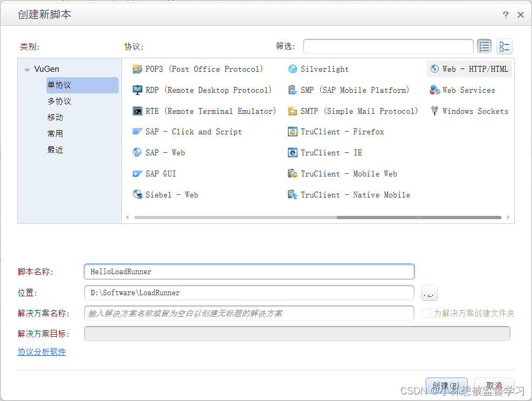Image resolution: width=532 pixels, height=401 pixels.
Task: Select the 单协议 category
Action: [x=83, y=85]
